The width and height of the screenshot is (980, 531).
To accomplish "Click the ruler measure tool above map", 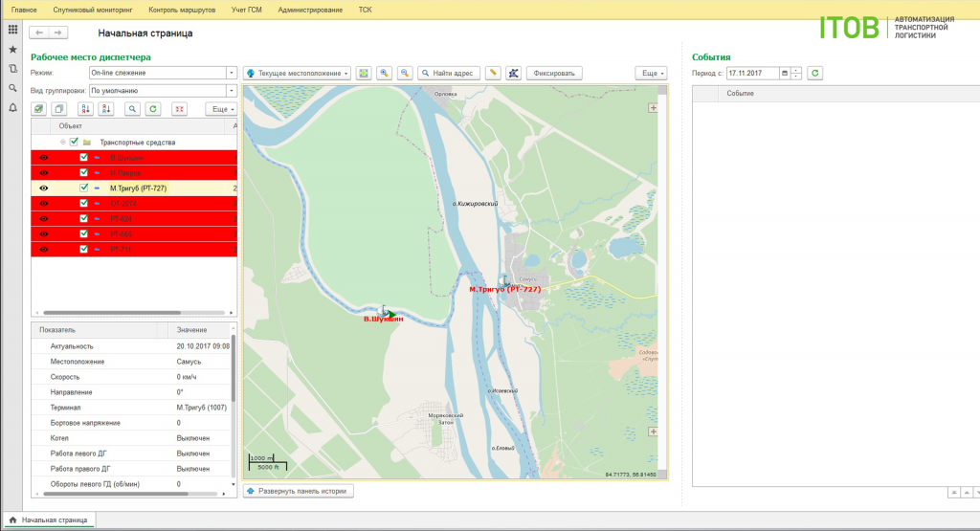I will (x=493, y=73).
